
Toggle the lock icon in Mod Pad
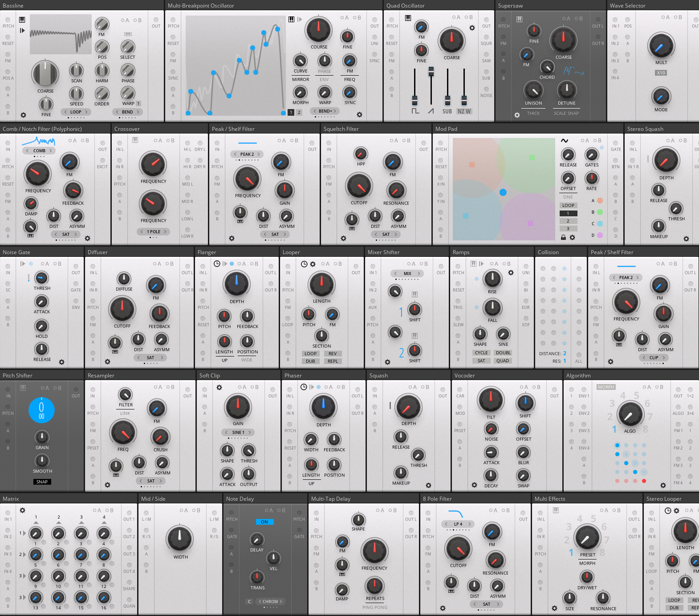coord(565,237)
